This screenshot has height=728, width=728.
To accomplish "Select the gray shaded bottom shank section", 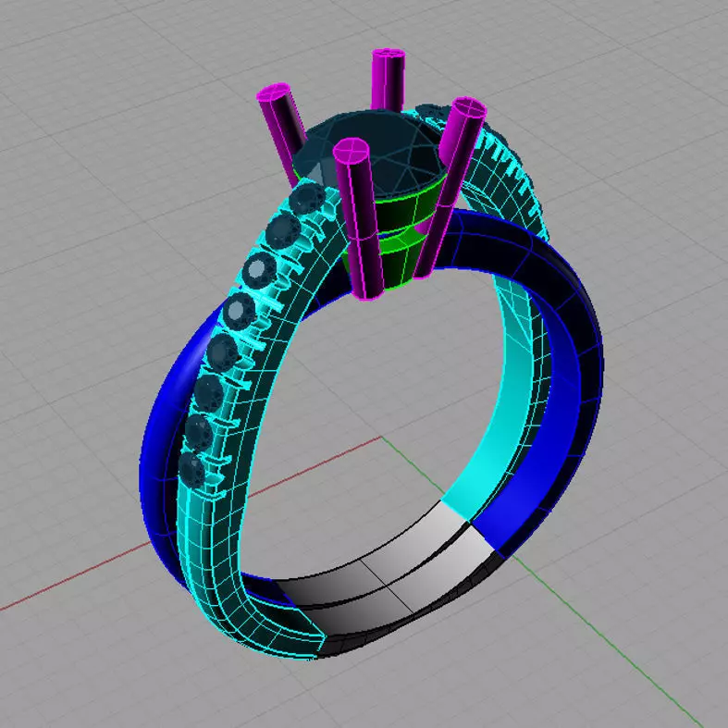I will tap(390, 580).
